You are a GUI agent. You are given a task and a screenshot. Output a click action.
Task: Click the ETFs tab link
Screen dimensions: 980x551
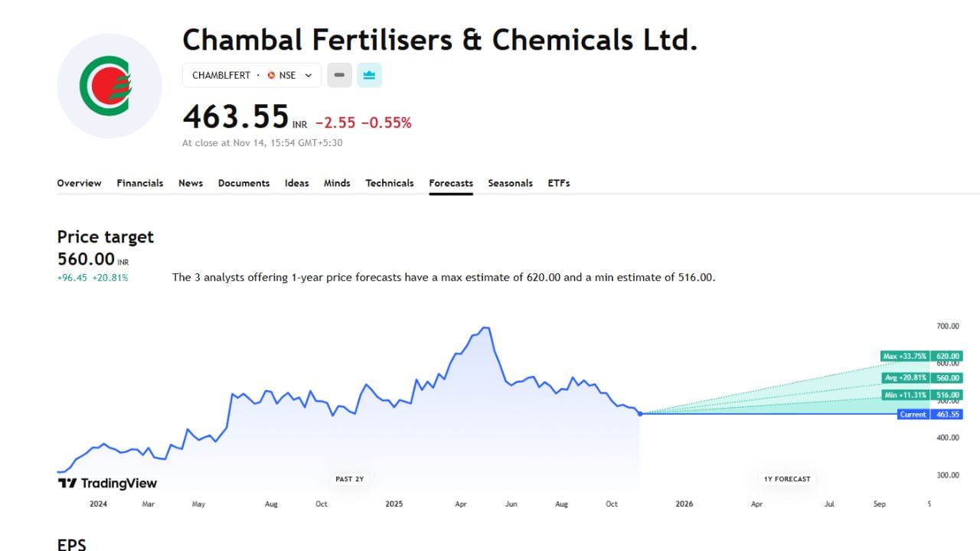click(559, 183)
